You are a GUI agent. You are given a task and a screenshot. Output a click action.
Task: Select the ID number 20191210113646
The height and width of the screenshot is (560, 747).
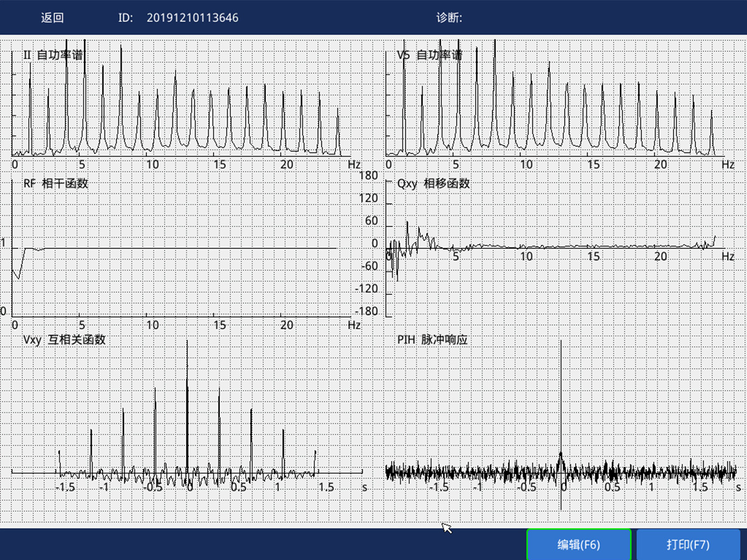click(192, 17)
